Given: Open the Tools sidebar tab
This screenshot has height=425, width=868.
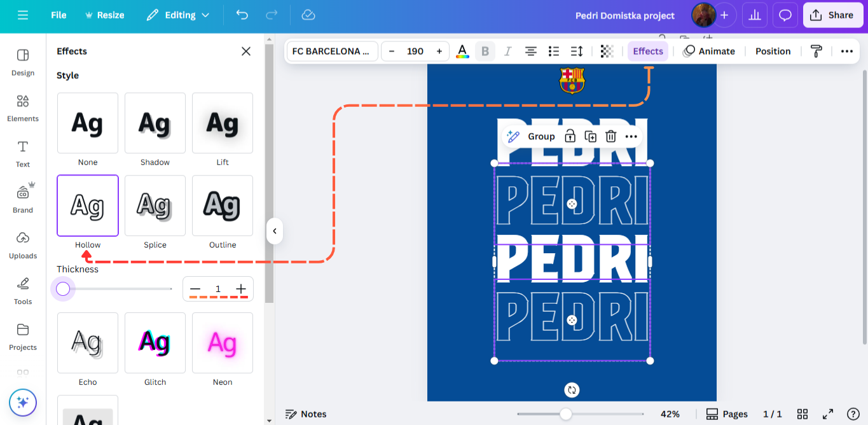Looking at the screenshot, I should coord(23,291).
